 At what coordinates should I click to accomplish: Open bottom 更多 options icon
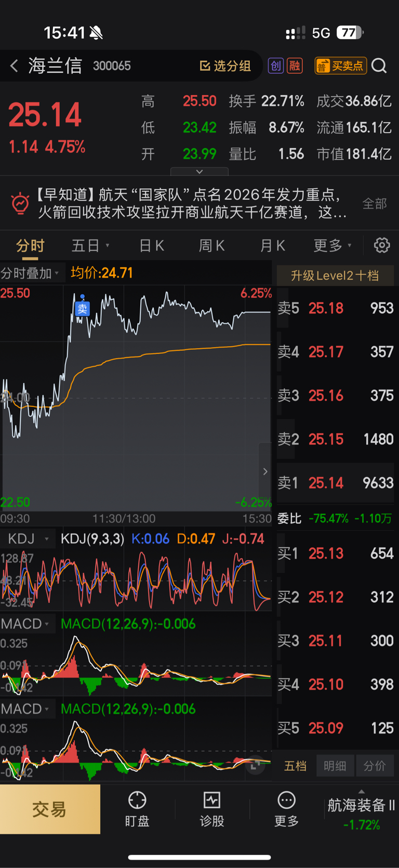coord(286,809)
